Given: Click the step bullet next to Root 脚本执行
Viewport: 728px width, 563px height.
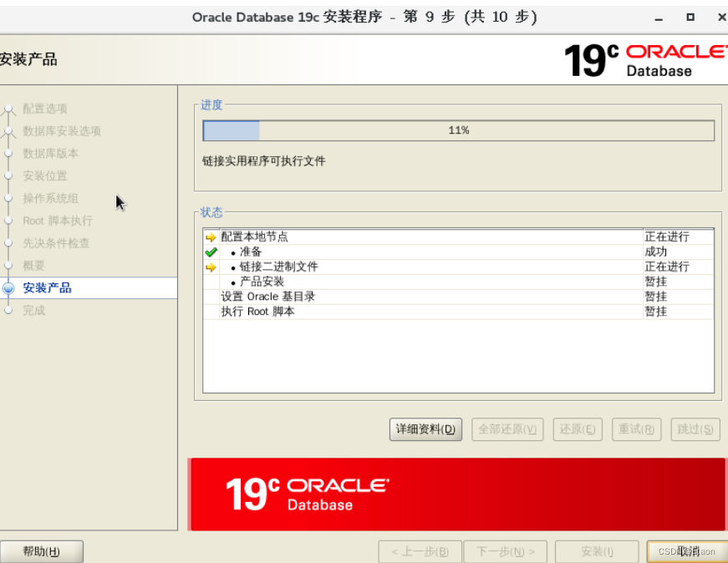Looking at the screenshot, I should point(8,221).
